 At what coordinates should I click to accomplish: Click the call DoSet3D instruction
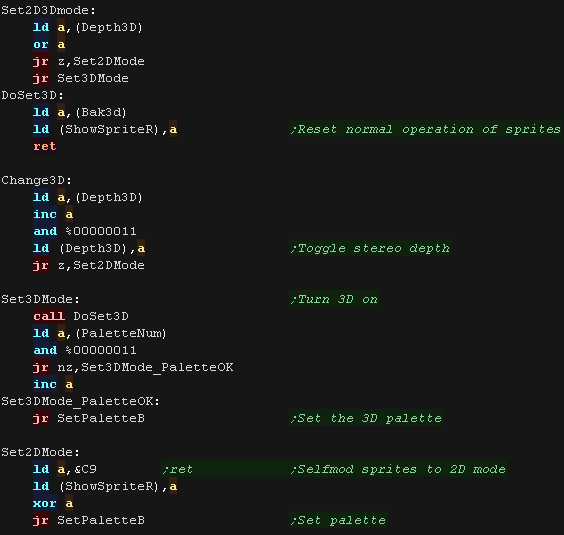(81, 316)
